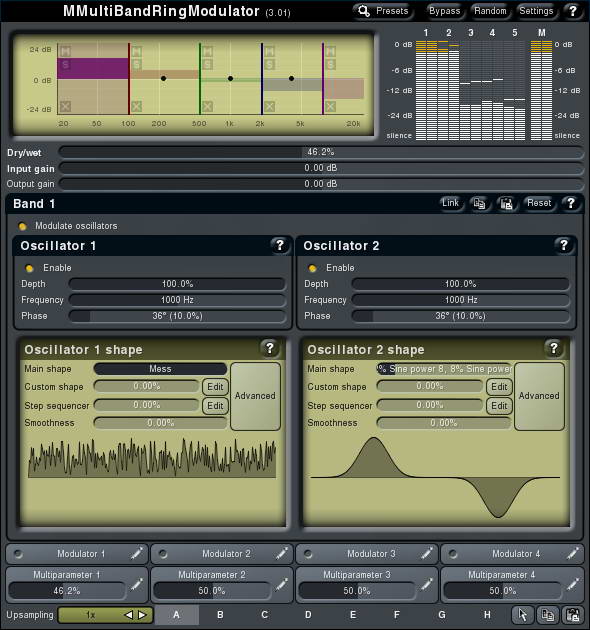The height and width of the screenshot is (630, 590).
Task: Select preset slot E
Action: [x=353, y=615]
